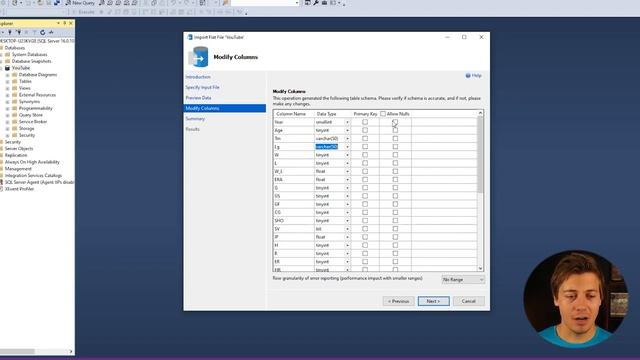
Task: Click the Views folder icon
Action: pos(15,88)
